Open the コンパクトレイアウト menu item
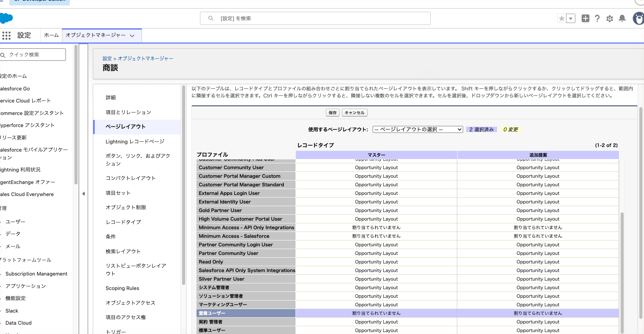The height and width of the screenshot is (334, 644). [131, 178]
